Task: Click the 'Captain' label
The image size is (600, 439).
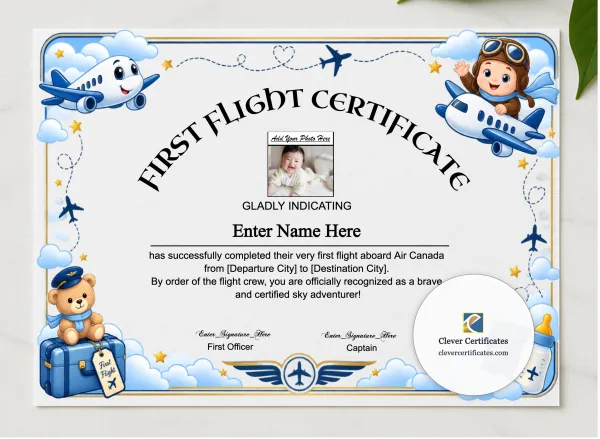Action: pos(362,348)
